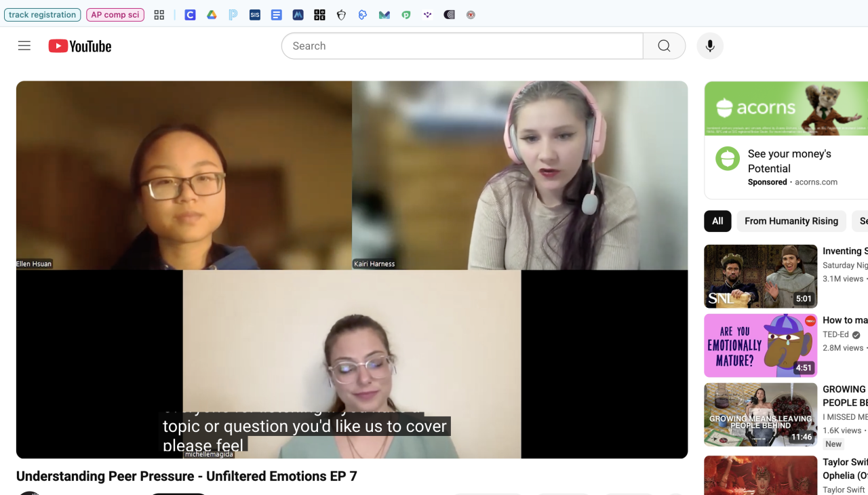Open the YouTube hamburger guide menu

24,46
